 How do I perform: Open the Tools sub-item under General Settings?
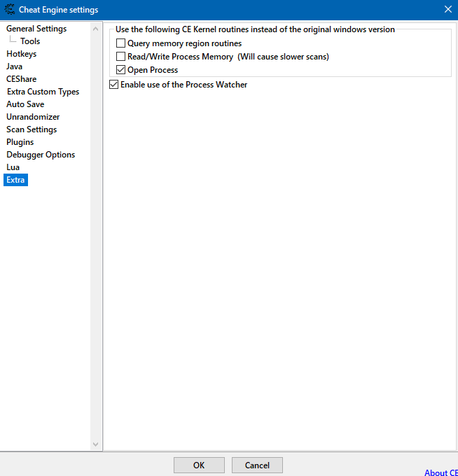pos(30,41)
